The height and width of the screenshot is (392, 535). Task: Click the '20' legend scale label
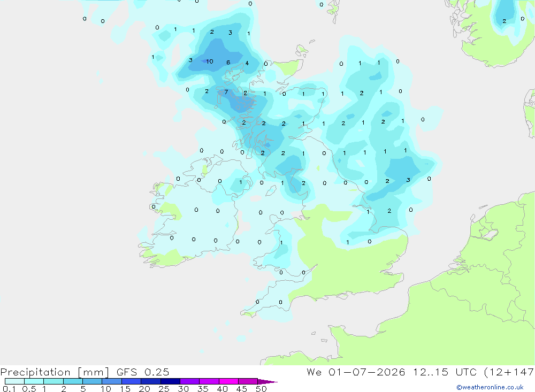[x=144, y=389]
